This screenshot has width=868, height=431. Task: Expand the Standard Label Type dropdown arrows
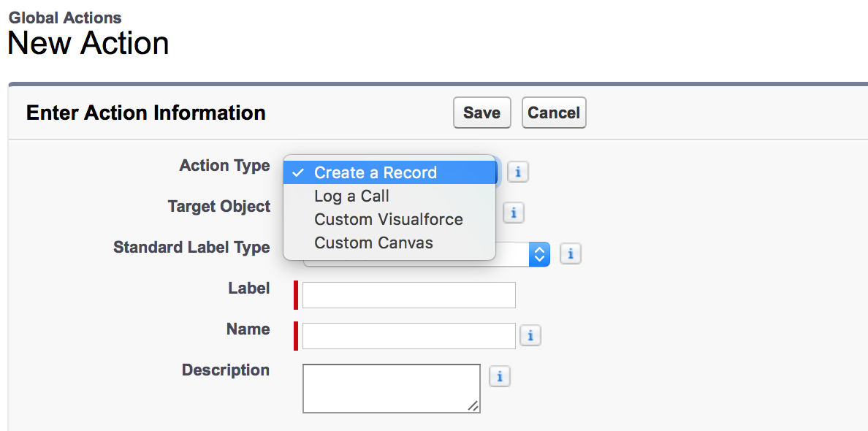pyautogui.click(x=539, y=254)
